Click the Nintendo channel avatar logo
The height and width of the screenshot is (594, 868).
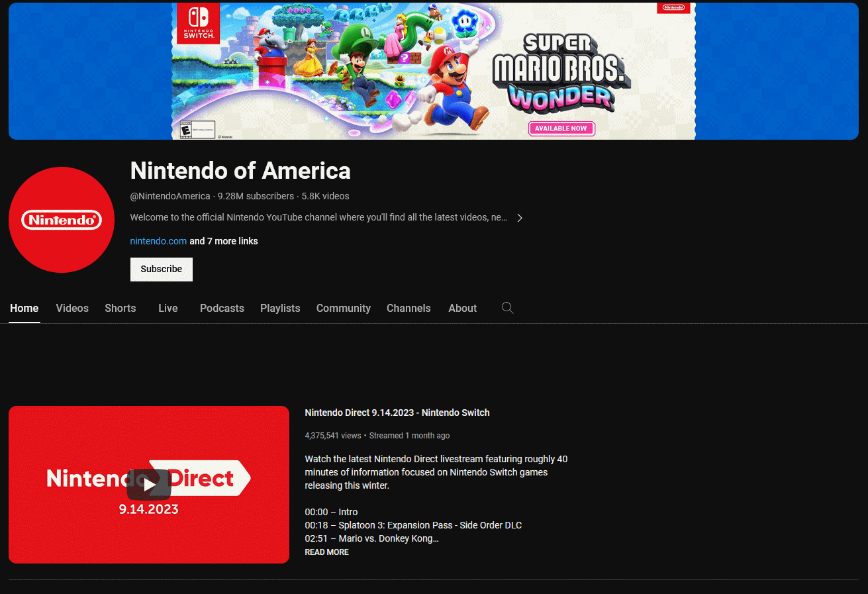(62, 220)
